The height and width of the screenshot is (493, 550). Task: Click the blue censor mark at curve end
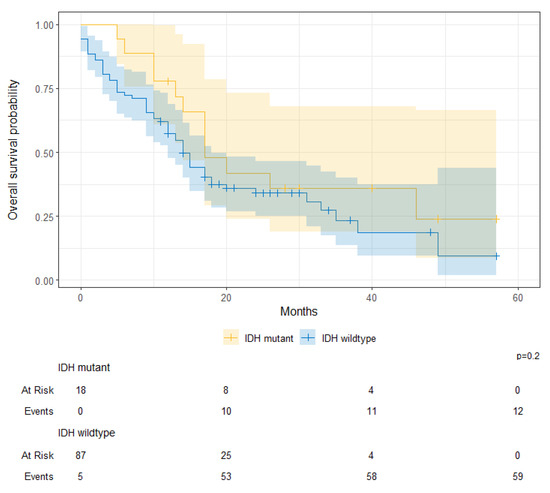tap(496, 256)
